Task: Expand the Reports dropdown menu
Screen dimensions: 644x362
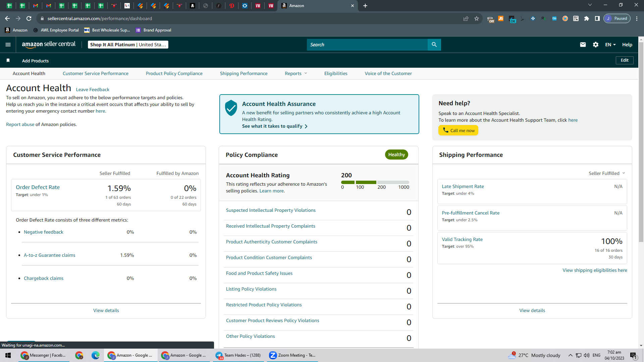Action: (296, 73)
